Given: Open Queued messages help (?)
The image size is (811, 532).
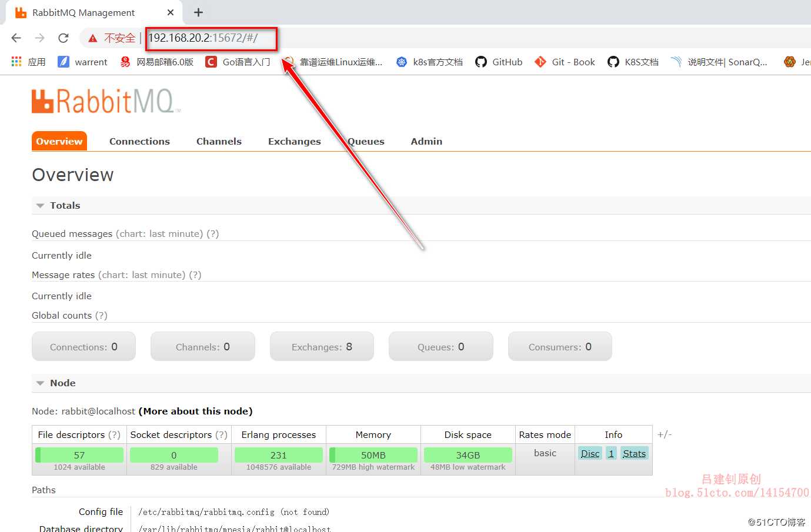Looking at the screenshot, I should (x=213, y=233).
